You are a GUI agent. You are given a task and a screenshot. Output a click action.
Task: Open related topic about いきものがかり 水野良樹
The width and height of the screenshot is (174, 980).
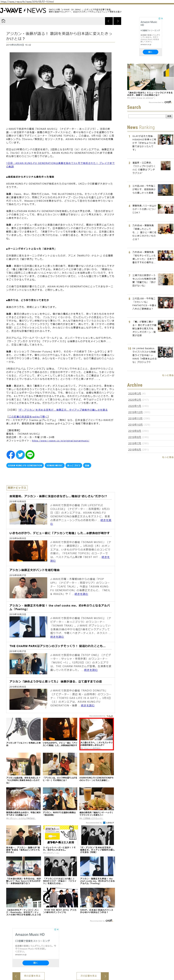[x=60, y=533]
